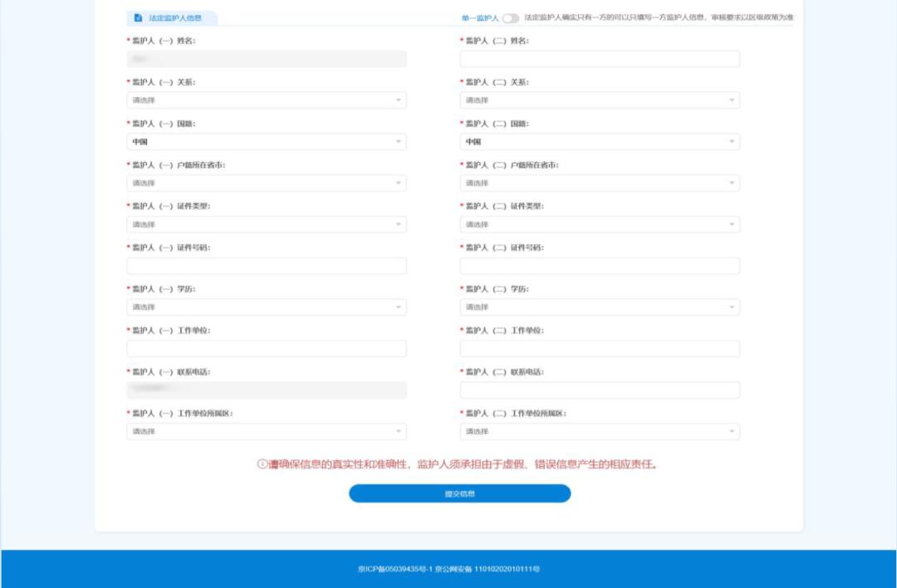The height and width of the screenshot is (588, 897).
Task: Click the 监护人（二）姓名 input field
Action: pos(598,58)
